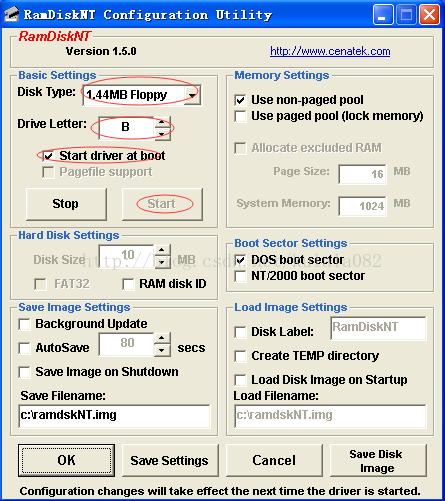Enable the AutoSave checkbox
Viewport: 445px width, 501px height.
click(24, 348)
